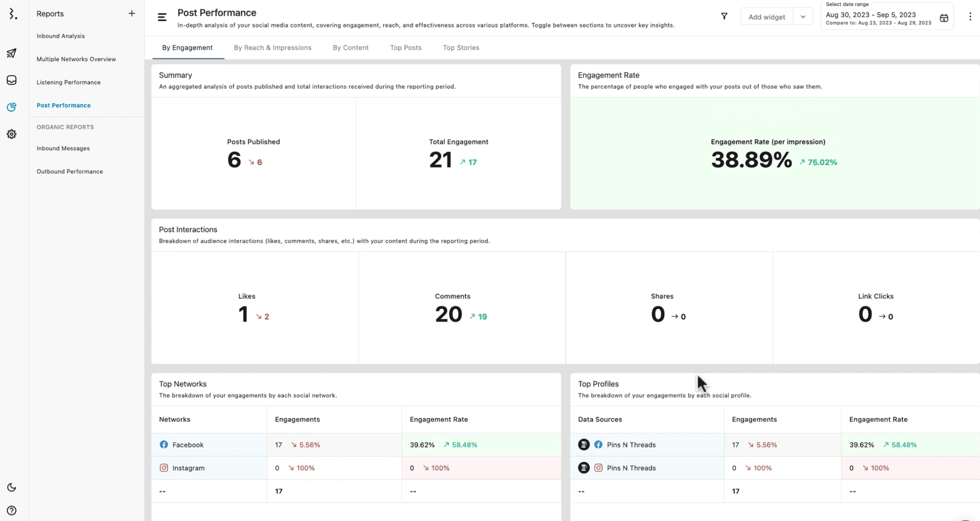Click the Comments count 20
This screenshot has width=980, height=521.
pos(449,314)
